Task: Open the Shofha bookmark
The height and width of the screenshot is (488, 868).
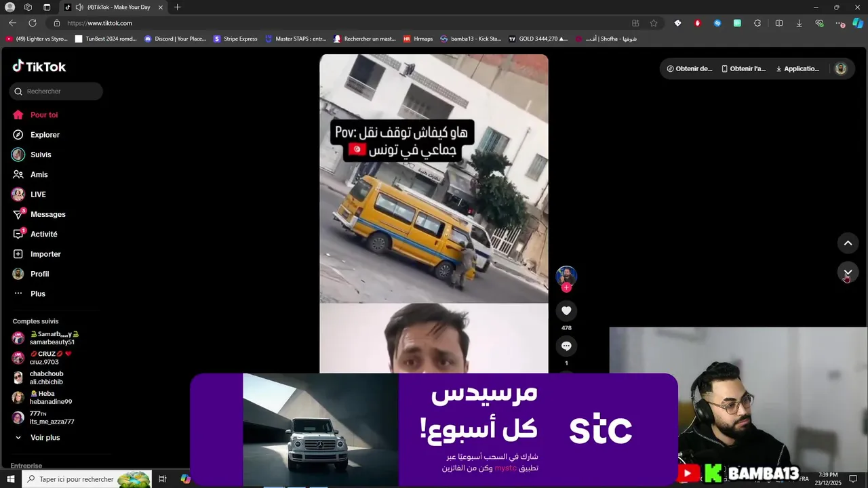Action: coord(606,39)
